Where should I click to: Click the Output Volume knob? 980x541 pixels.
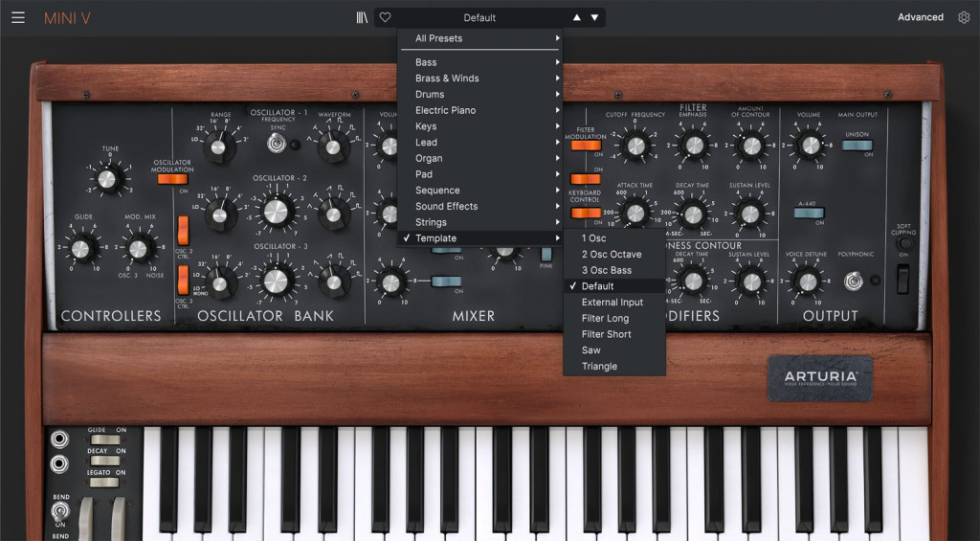pyautogui.click(x=810, y=146)
